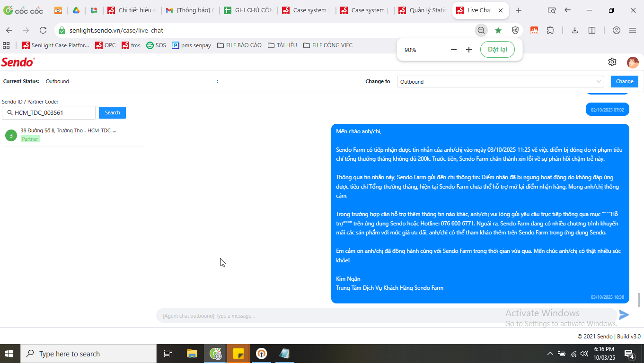Image resolution: width=644 pixels, height=363 pixels.
Task: Click the chat vertical scrollbar thumb
Action: pos(639,300)
